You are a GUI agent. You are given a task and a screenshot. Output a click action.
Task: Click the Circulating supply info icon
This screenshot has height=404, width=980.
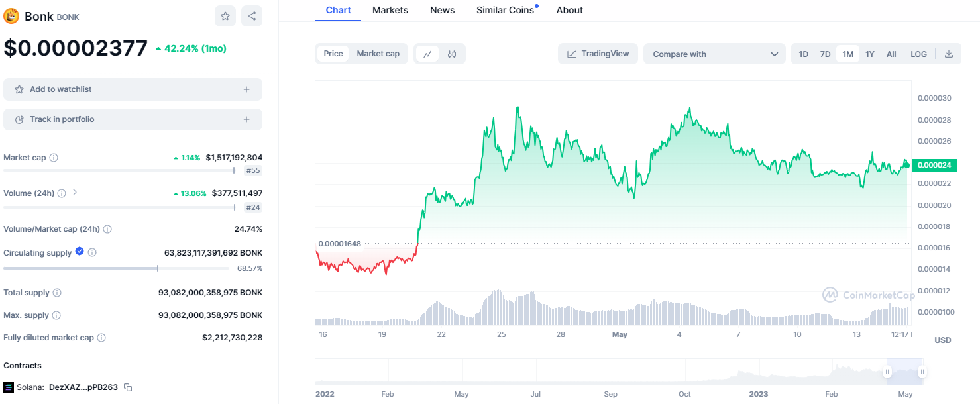coord(92,252)
